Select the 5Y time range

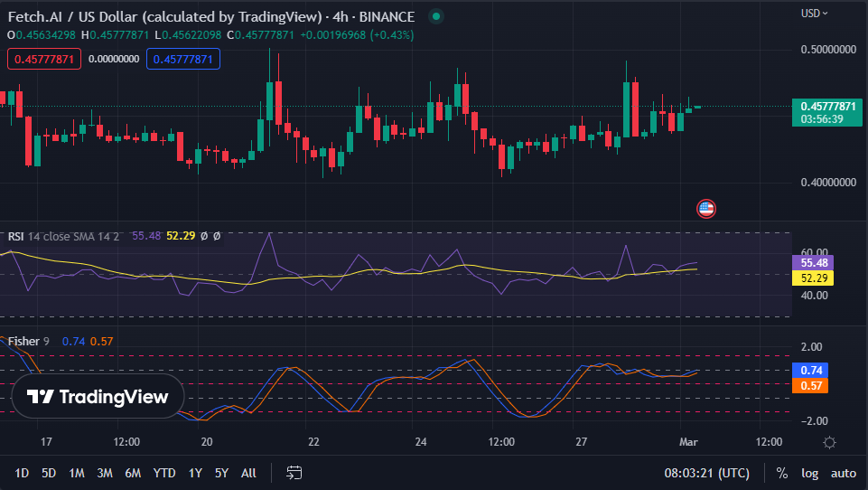tap(221, 473)
